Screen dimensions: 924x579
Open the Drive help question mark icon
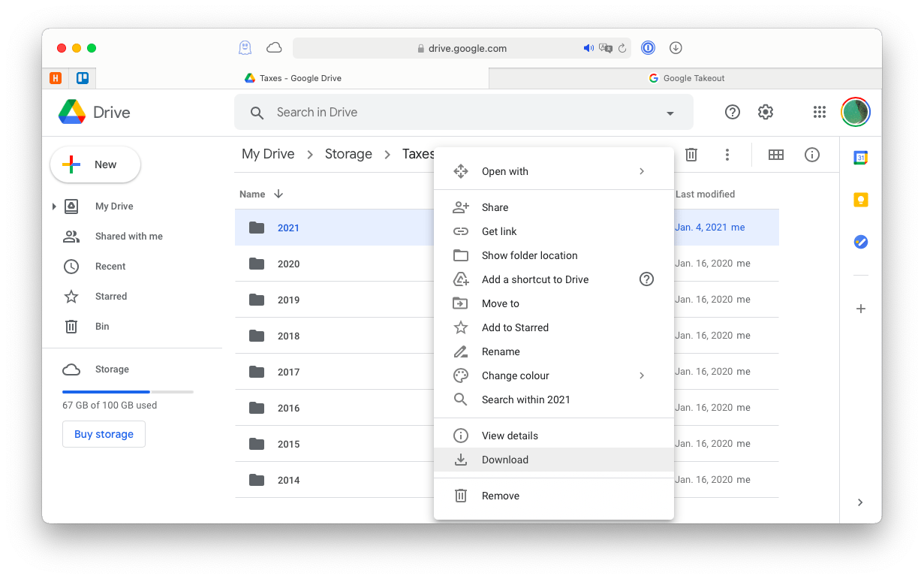click(x=733, y=112)
